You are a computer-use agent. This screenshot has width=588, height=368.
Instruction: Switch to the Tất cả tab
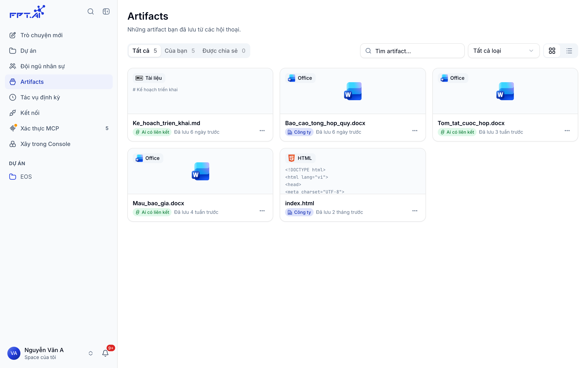click(145, 51)
